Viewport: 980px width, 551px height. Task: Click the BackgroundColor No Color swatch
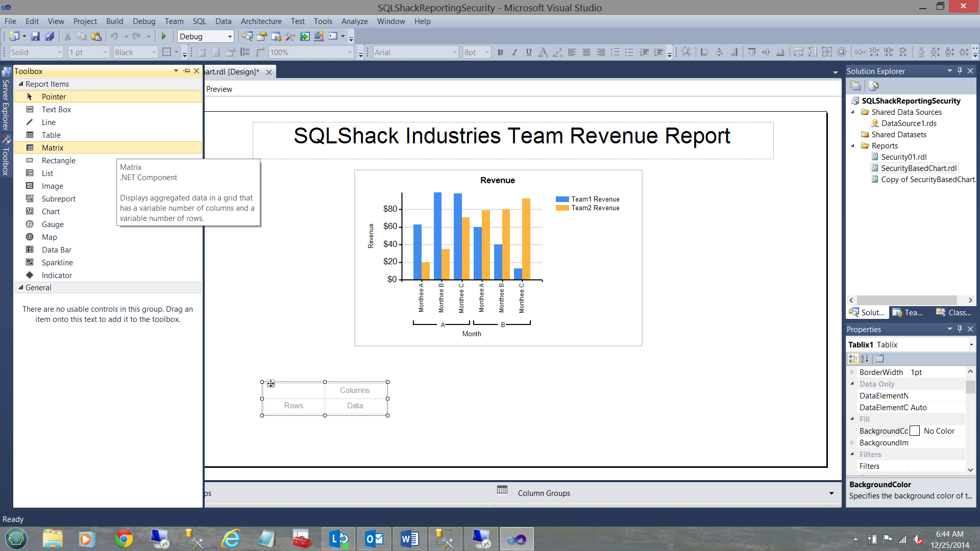click(x=915, y=431)
